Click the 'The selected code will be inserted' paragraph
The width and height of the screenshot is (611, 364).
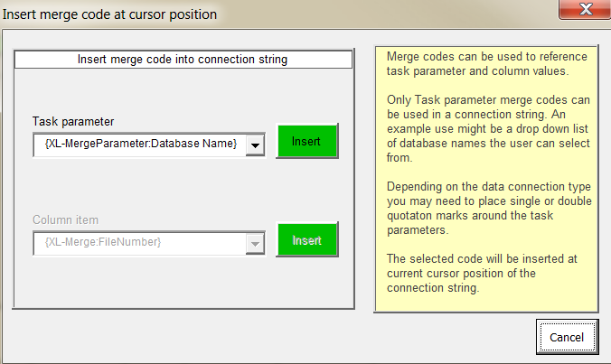click(x=482, y=274)
